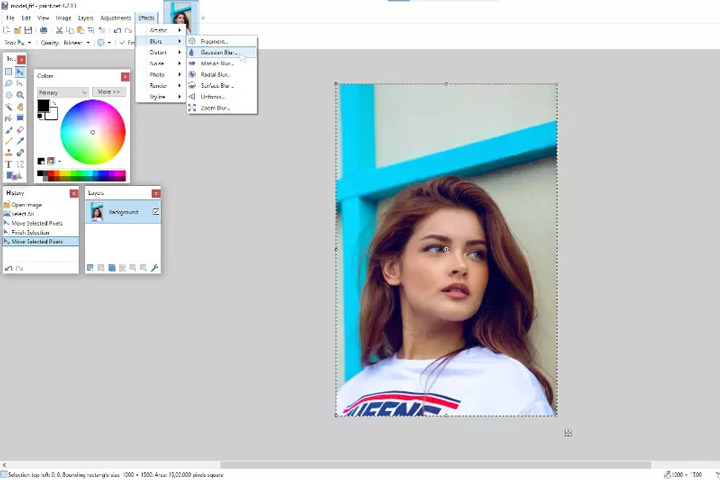Click the More >> button in Colors
This screenshot has width=720, height=480.
click(x=108, y=92)
